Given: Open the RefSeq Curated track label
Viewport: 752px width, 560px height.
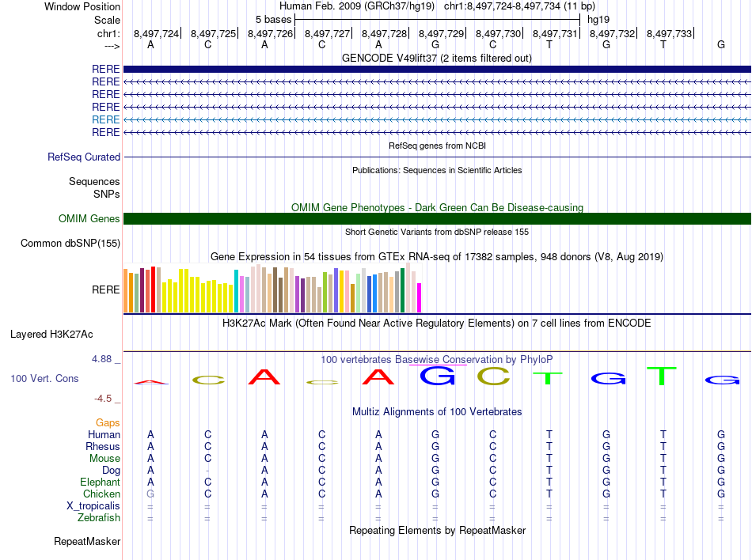Looking at the screenshot, I should pos(84,157).
